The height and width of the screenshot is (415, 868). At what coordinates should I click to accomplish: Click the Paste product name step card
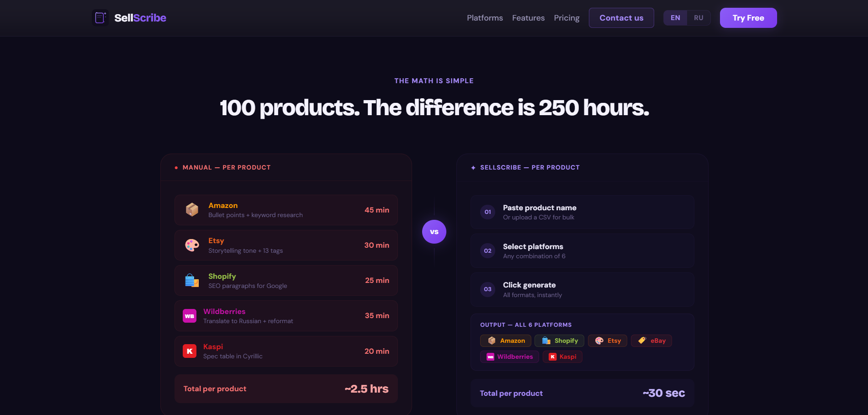coord(582,212)
